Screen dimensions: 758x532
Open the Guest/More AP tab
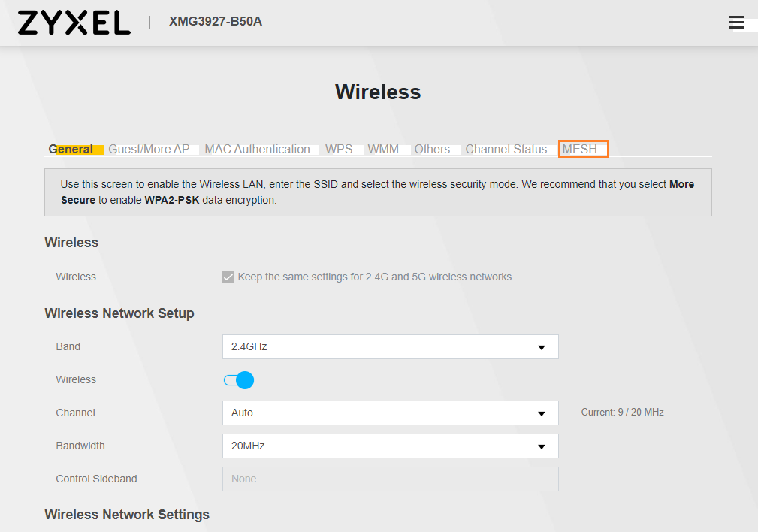point(149,150)
